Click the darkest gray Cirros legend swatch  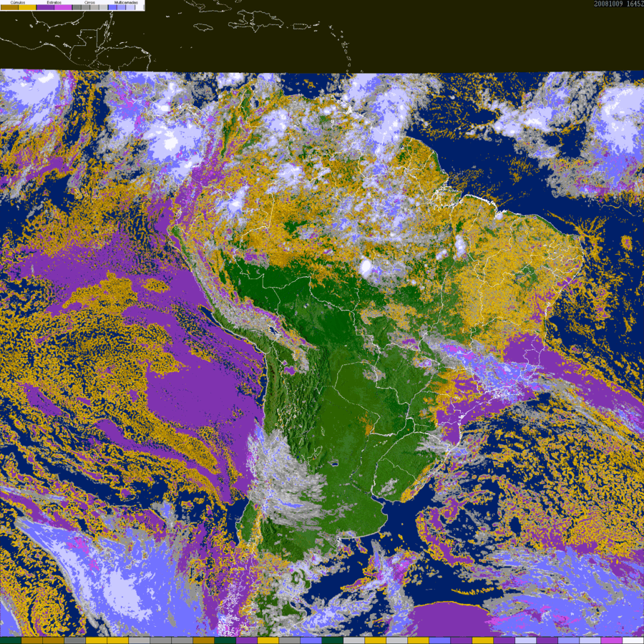(77, 7)
